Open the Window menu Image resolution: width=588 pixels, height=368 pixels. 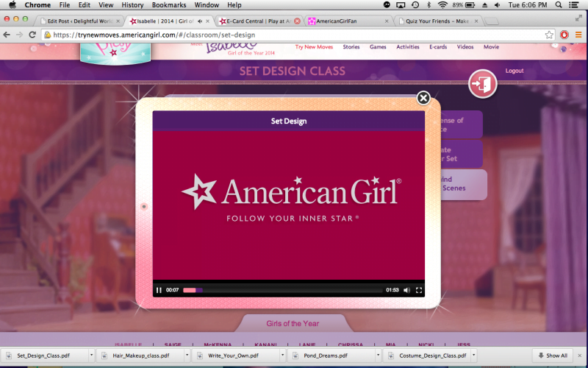tap(207, 5)
